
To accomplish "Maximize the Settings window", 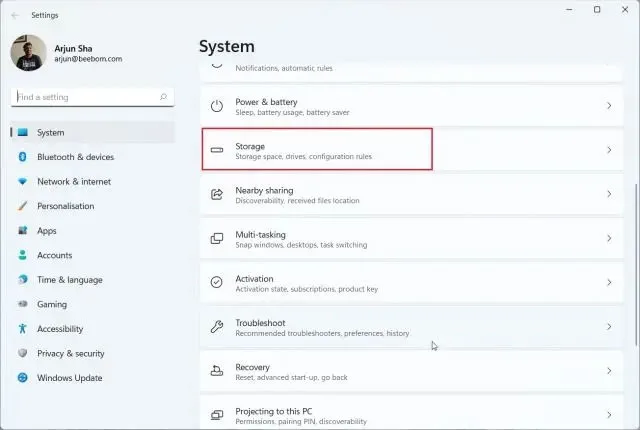I will 597,9.
